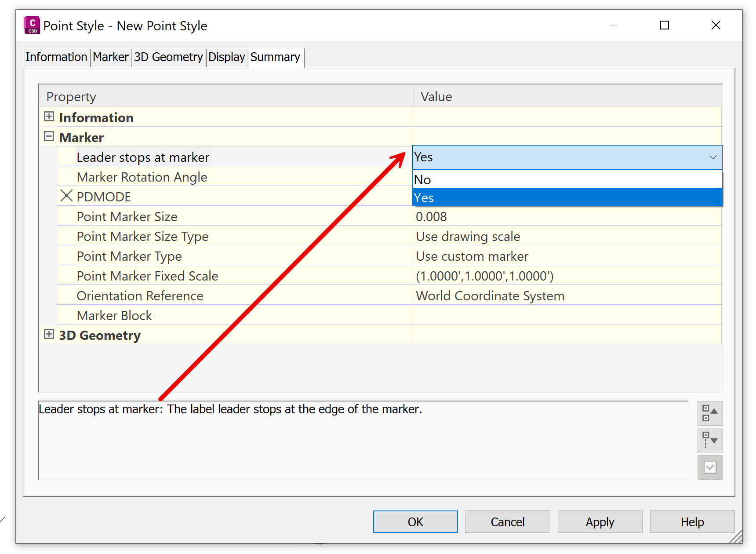Select the PDMODE property label
This screenshot has height=554, width=756.
click(104, 197)
